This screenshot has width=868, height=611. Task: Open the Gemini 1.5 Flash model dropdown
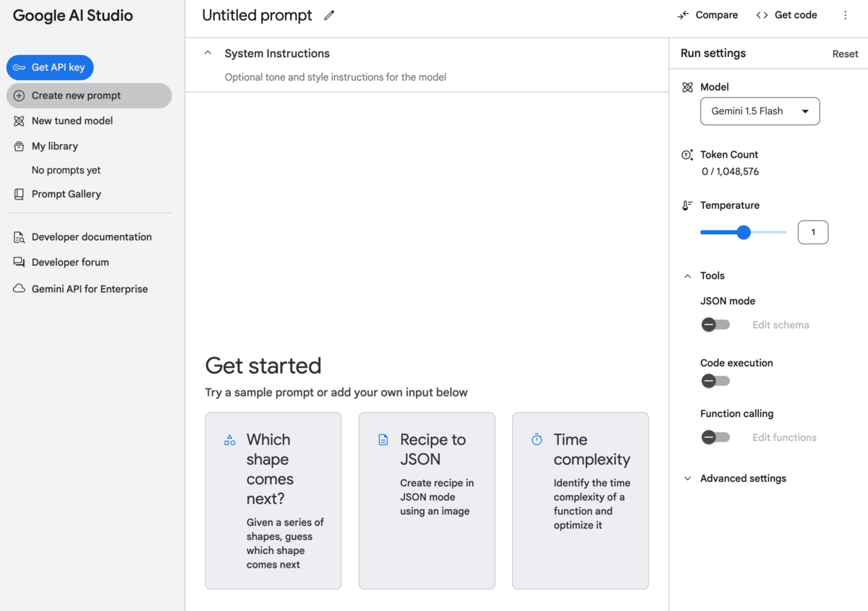click(759, 111)
